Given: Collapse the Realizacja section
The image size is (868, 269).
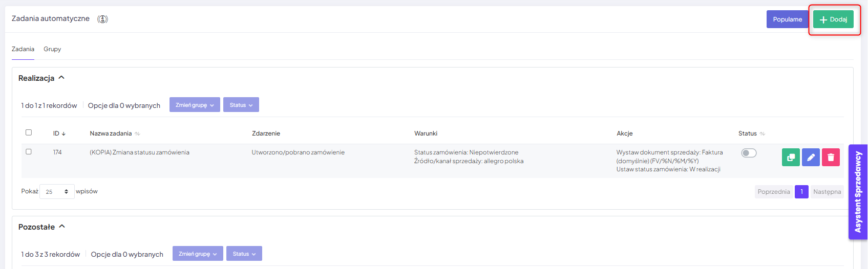Looking at the screenshot, I should tap(61, 78).
